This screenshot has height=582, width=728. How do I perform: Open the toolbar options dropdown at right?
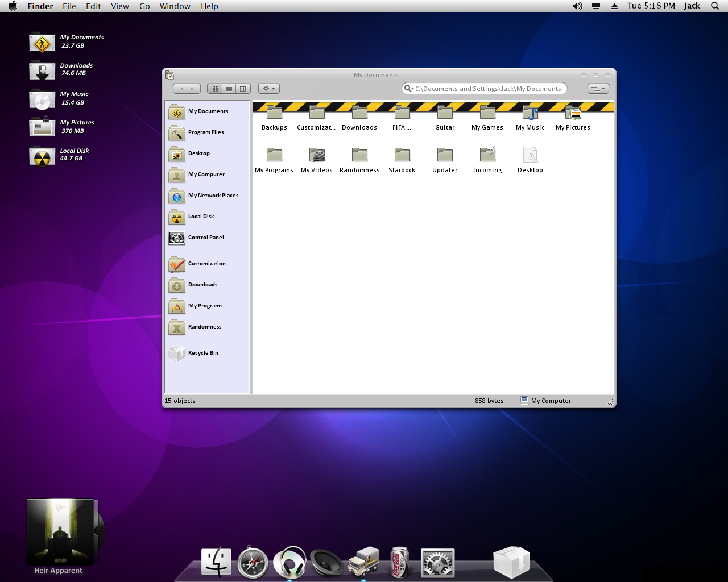pyautogui.click(x=598, y=89)
